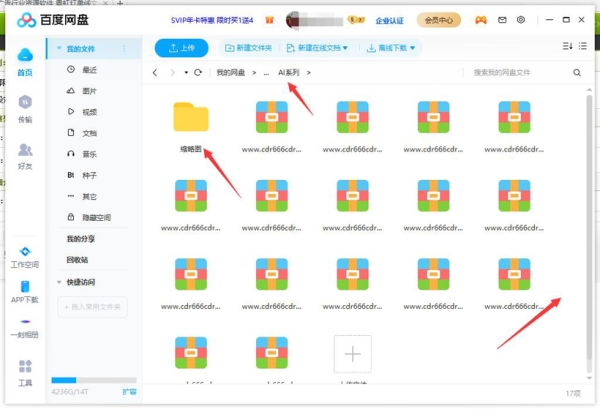Open the 传输 transfer sidebar icon

(25, 109)
